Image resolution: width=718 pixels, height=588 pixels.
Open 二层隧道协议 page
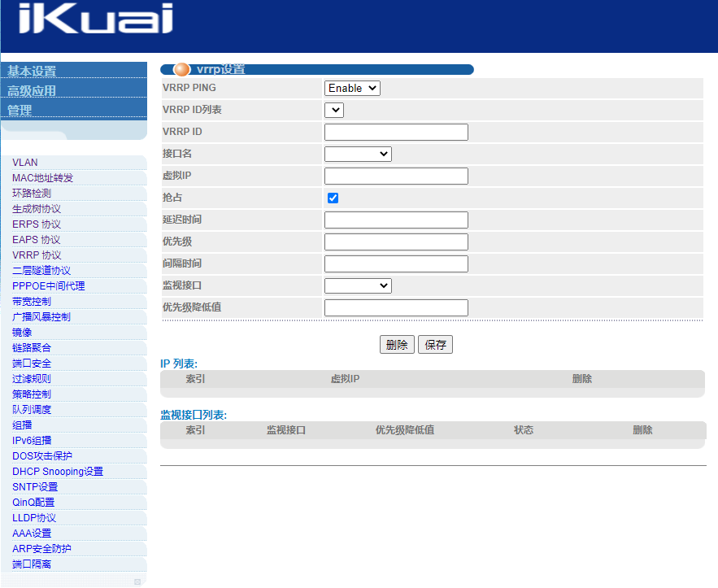pos(41,271)
